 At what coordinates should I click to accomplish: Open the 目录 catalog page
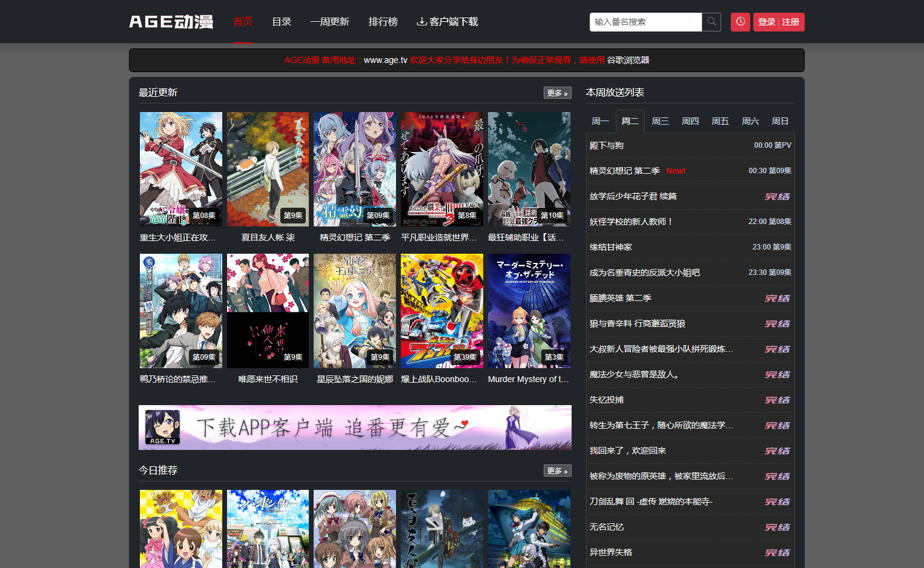point(282,22)
